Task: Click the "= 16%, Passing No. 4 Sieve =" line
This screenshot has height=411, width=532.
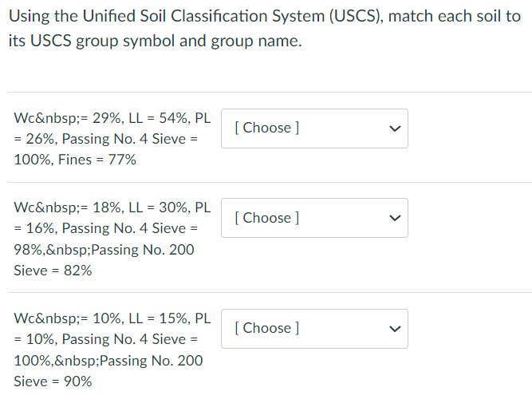Action: [105, 228]
